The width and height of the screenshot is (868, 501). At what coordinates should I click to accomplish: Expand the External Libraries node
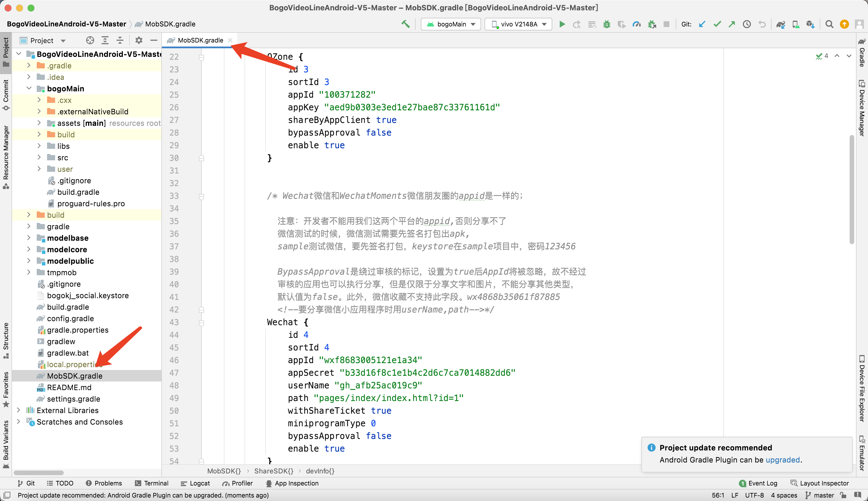pos(19,410)
